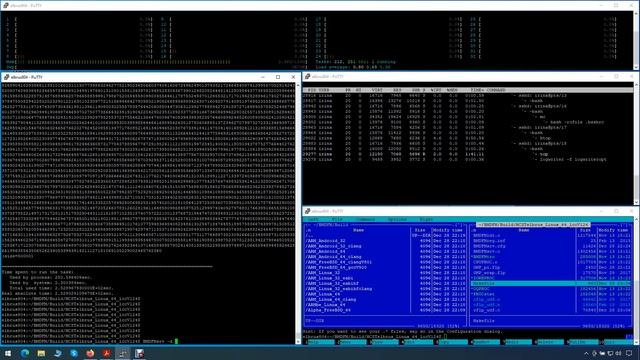The image size is (640, 360).
Task: Select the /ARM_Linux_64 directory row
Action: coord(385,294)
